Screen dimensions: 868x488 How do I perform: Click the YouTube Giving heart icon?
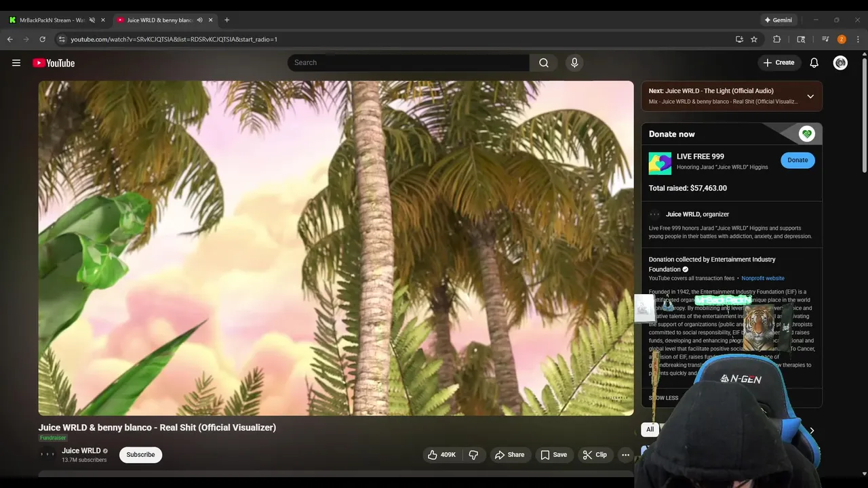pyautogui.click(x=806, y=134)
